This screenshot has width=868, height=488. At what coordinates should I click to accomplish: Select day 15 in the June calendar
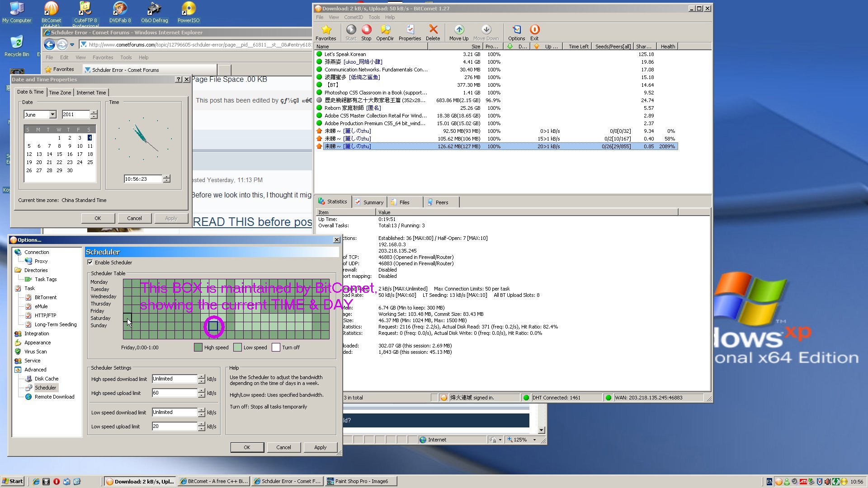point(59,154)
